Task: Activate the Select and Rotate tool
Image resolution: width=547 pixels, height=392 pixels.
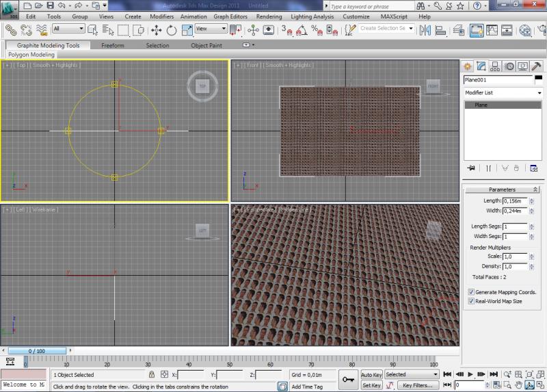Action: tap(171, 30)
